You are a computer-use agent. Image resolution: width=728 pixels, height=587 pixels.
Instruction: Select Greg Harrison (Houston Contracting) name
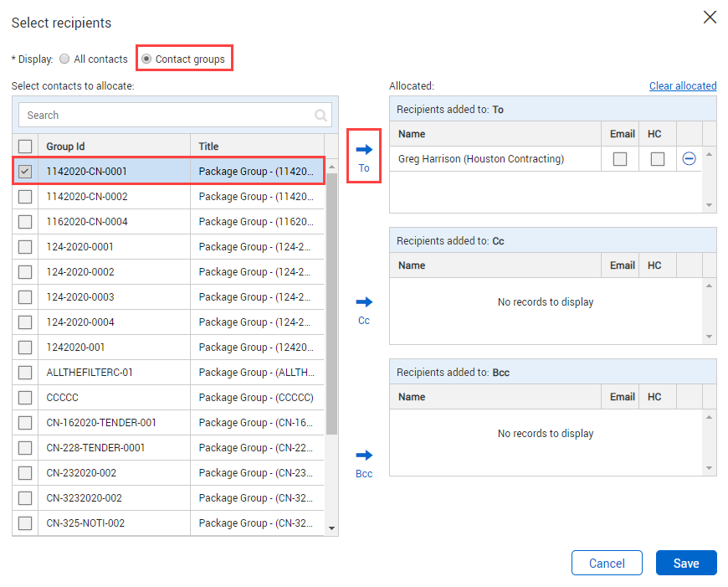481,159
